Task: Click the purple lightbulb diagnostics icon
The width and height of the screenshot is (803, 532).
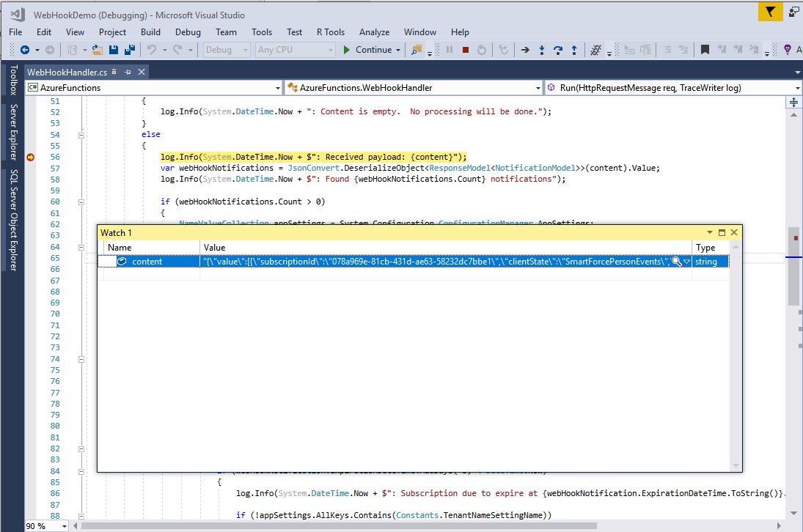Action: [788, 50]
